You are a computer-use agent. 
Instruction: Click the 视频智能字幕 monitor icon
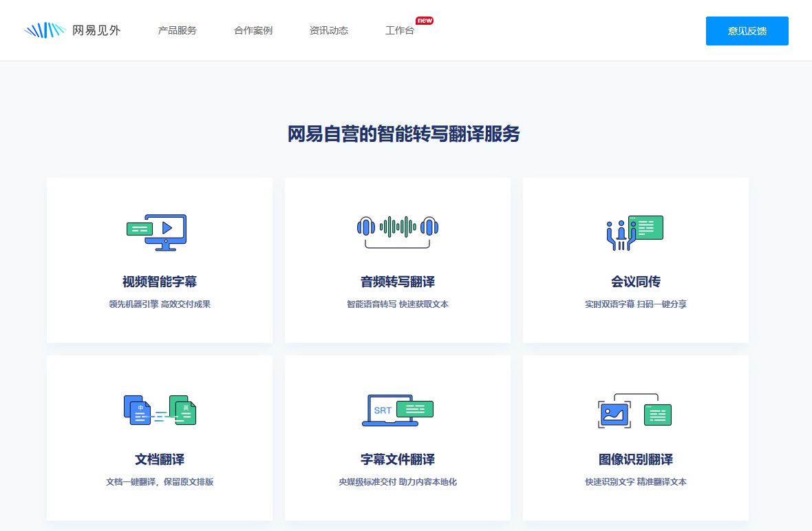click(157, 233)
